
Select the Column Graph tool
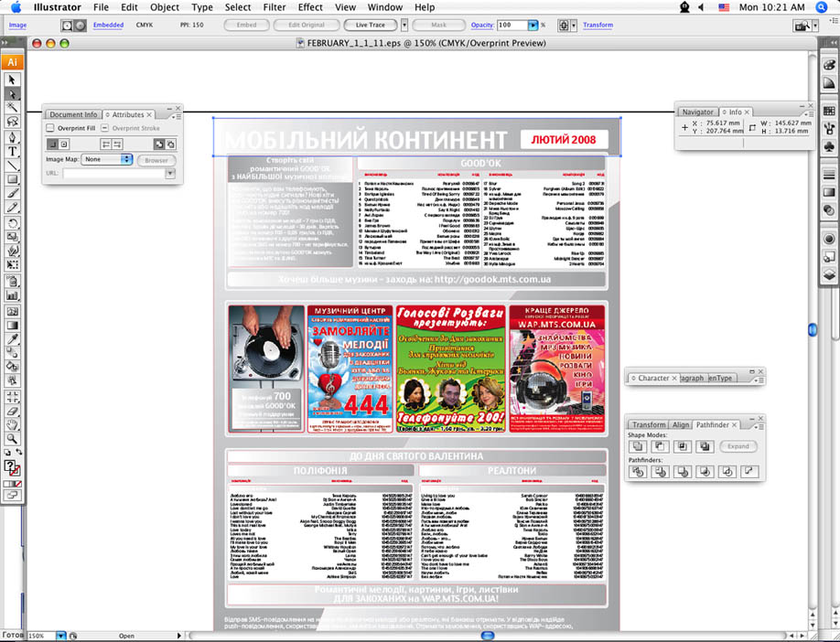pos(12,295)
